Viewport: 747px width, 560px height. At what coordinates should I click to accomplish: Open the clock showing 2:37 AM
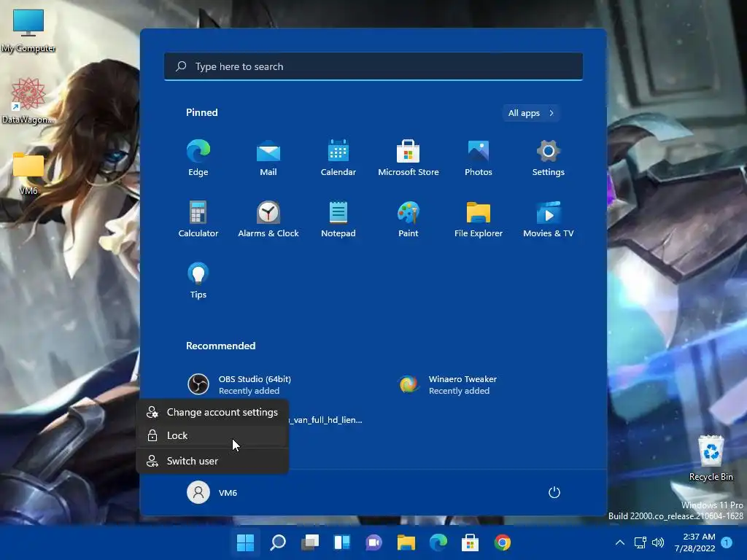click(694, 542)
